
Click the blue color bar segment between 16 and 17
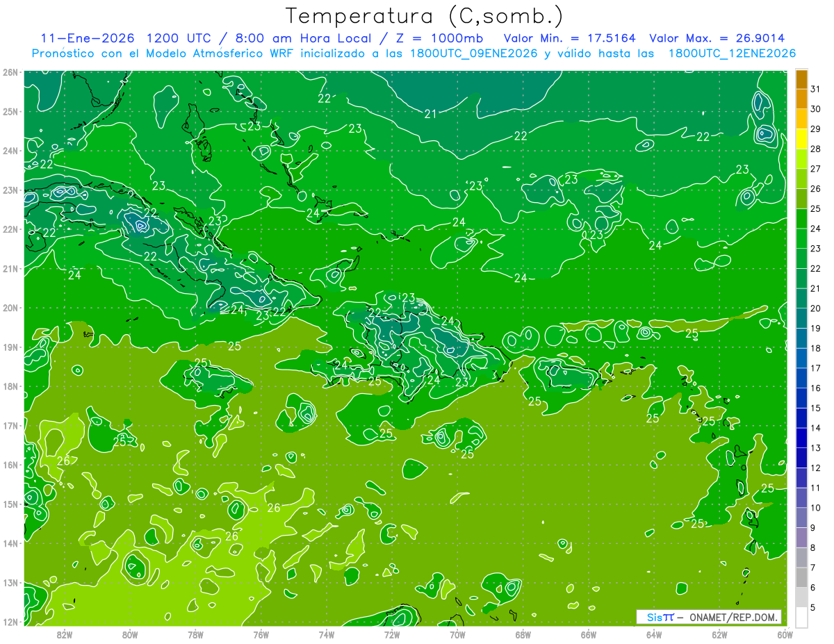[x=801, y=378]
